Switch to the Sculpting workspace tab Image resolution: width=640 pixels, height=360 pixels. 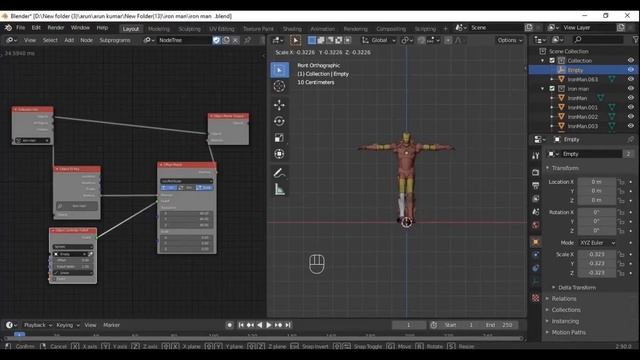tap(189, 29)
